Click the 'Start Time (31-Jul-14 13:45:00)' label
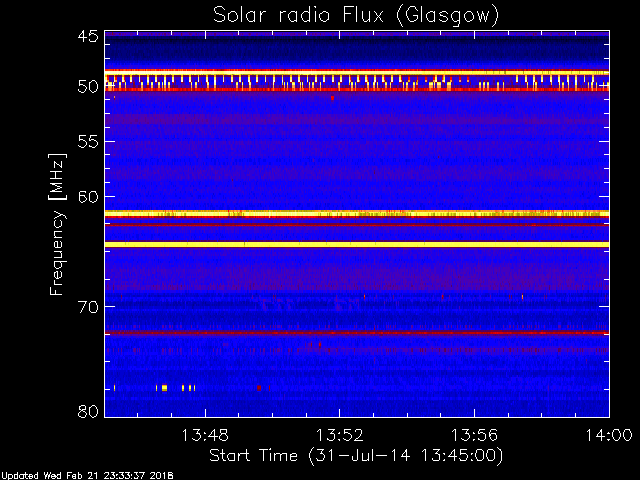Viewport: 640px width, 480px height. click(356, 456)
